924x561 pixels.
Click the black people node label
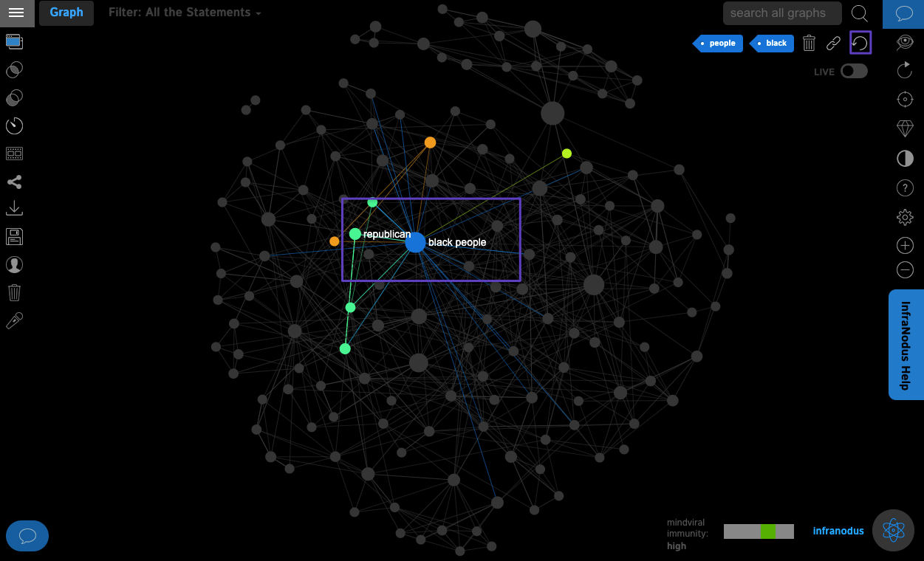[x=457, y=242]
